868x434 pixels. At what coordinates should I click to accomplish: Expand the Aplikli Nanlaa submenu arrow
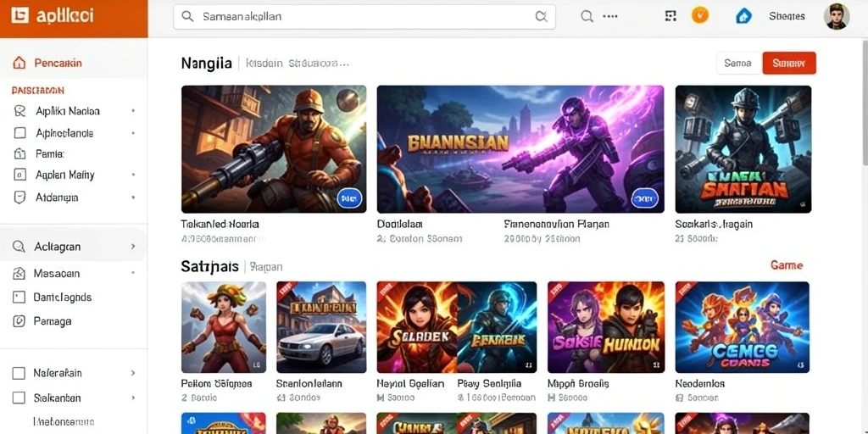(x=133, y=111)
